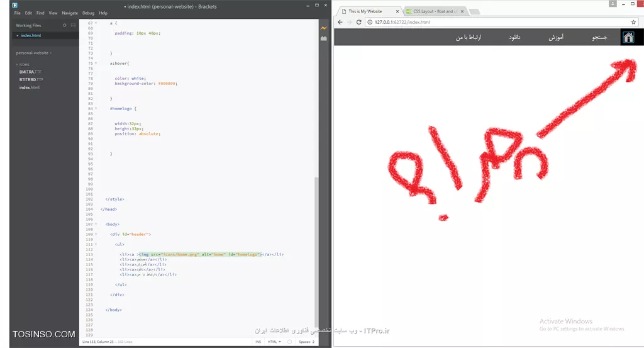Open the Chrome user profile icon
The image size is (644, 348).
coord(613,4)
